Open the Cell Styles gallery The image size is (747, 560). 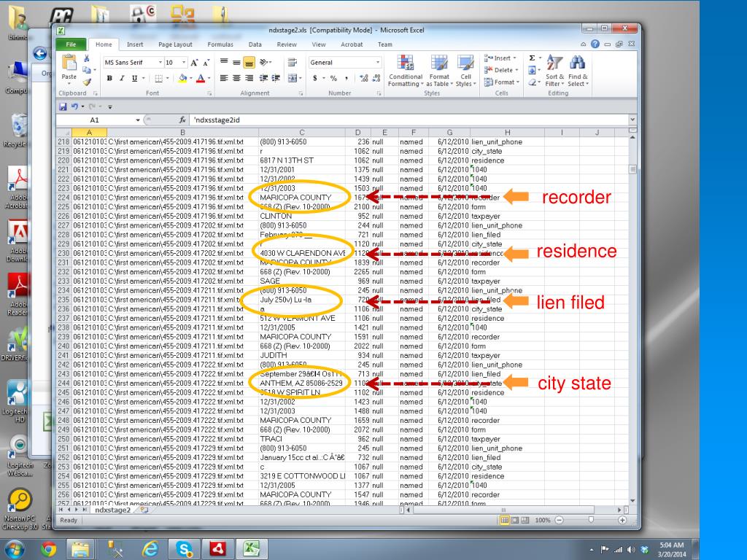(x=465, y=71)
